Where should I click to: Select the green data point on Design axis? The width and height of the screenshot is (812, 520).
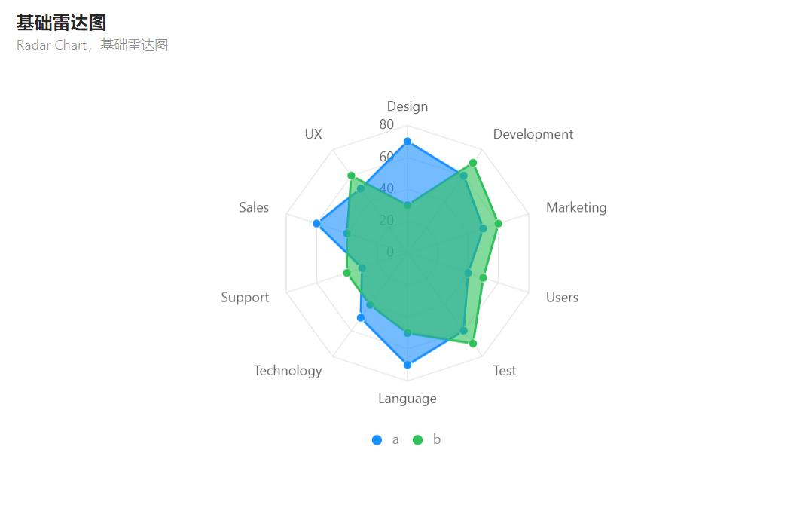pos(408,205)
